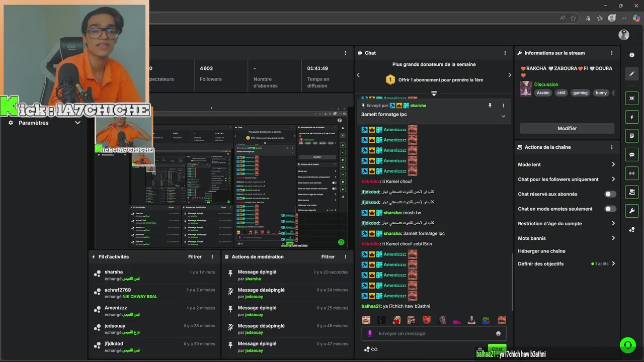644x362 pixels.
Task: Click balhaa21 username in chat
Action: coord(371,306)
